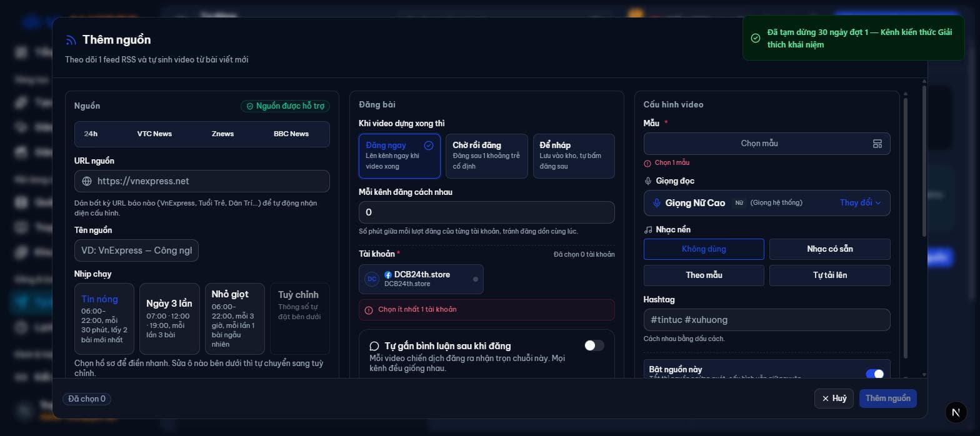
Task: Click the Mỗi kênh đăng cách nhau field
Action: click(x=487, y=212)
